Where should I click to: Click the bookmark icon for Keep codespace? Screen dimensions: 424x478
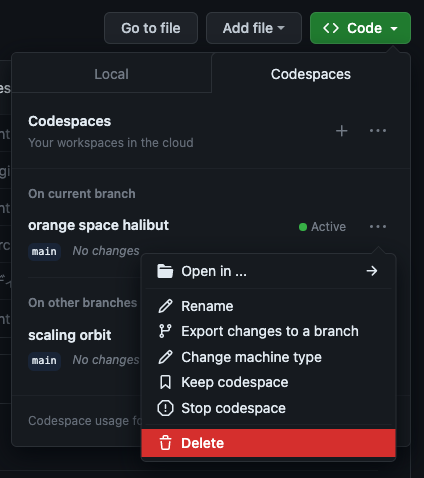(165, 382)
